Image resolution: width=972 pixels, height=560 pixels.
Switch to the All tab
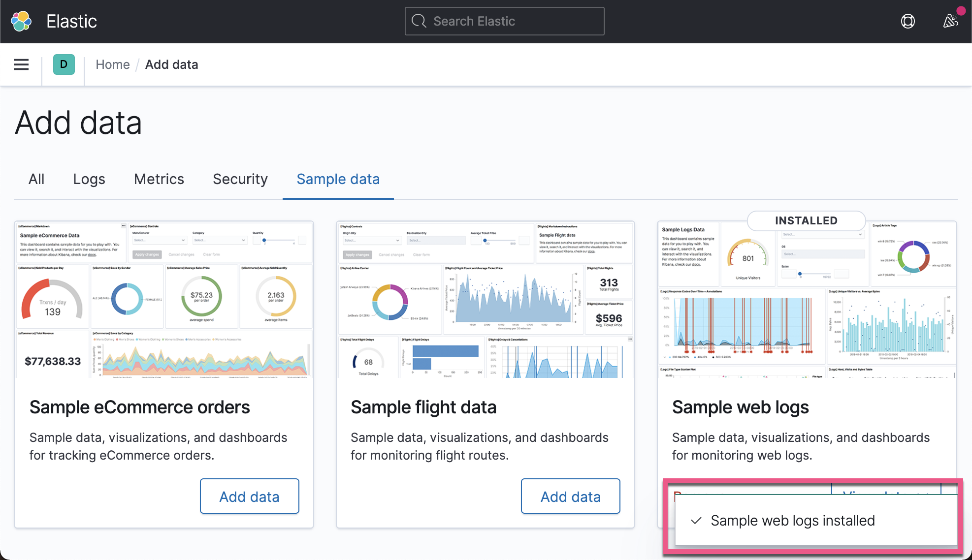pyautogui.click(x=36, y=179)
